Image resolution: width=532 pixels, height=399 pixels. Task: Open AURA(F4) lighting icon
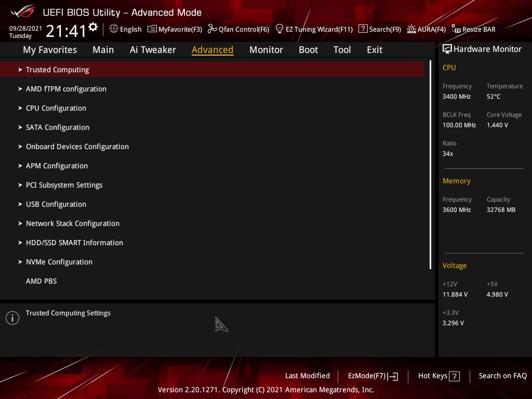point(411,29)
